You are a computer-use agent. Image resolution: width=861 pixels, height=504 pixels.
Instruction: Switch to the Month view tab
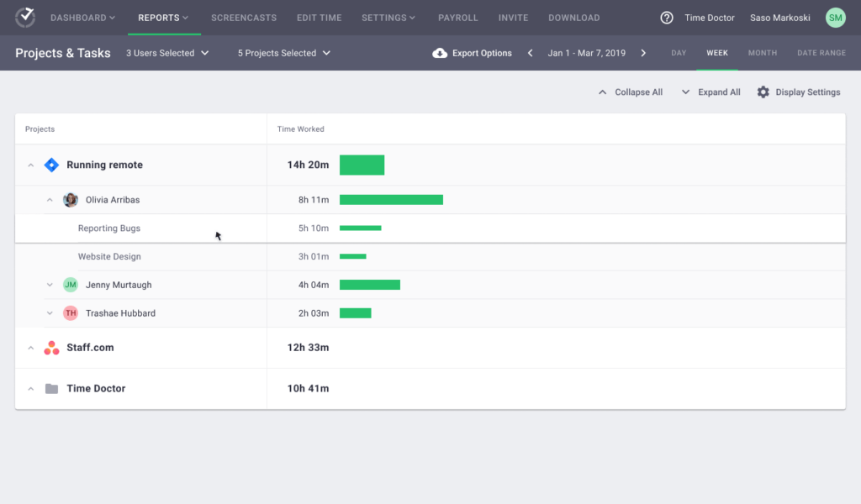tap(762, 53)
